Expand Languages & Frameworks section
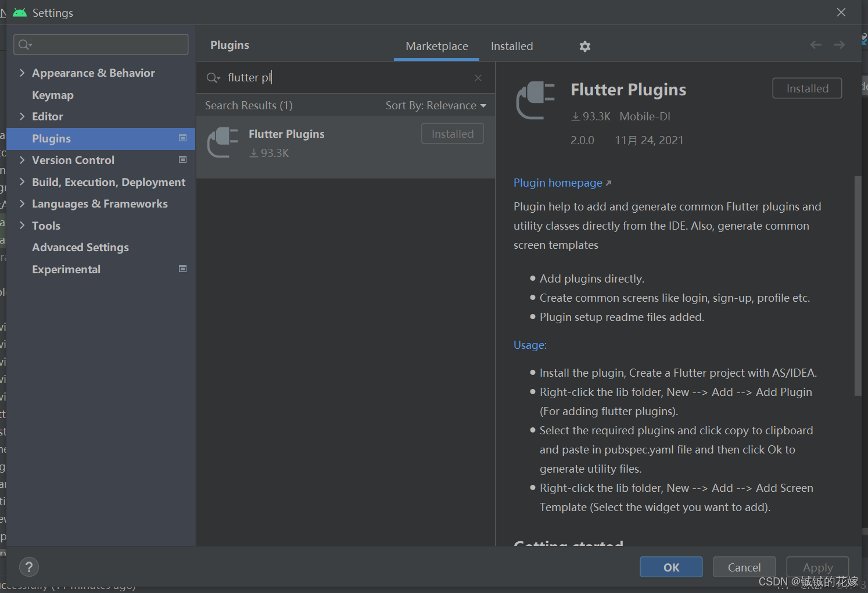Viewport: 868px width, 593px height. [22, 203]
